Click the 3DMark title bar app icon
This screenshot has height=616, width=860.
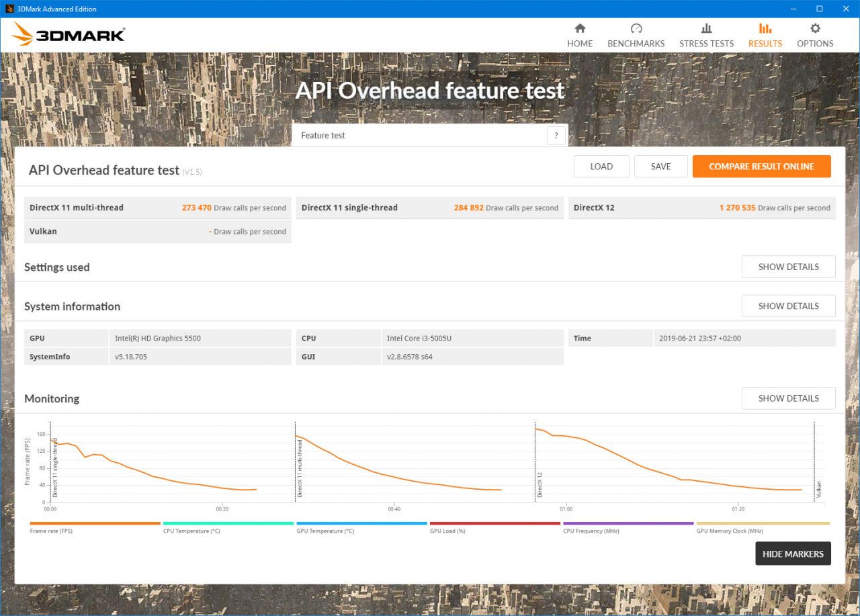click(10, 9)
